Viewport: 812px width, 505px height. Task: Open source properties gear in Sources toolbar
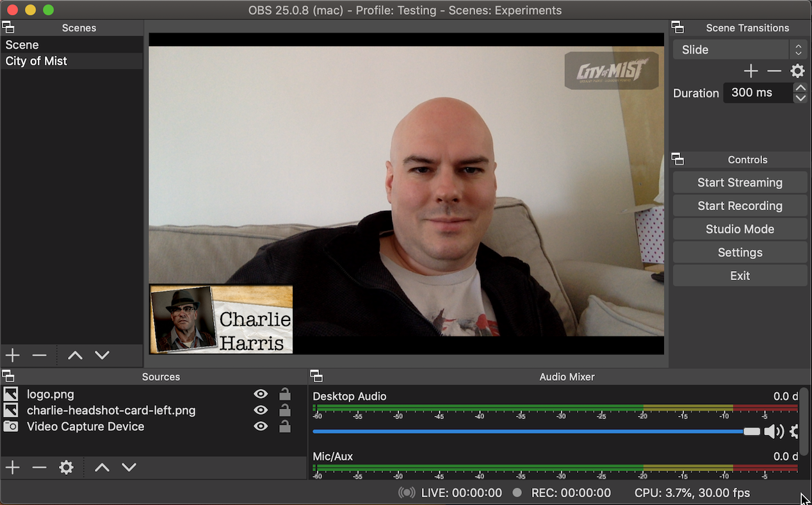tap(66, 467)
